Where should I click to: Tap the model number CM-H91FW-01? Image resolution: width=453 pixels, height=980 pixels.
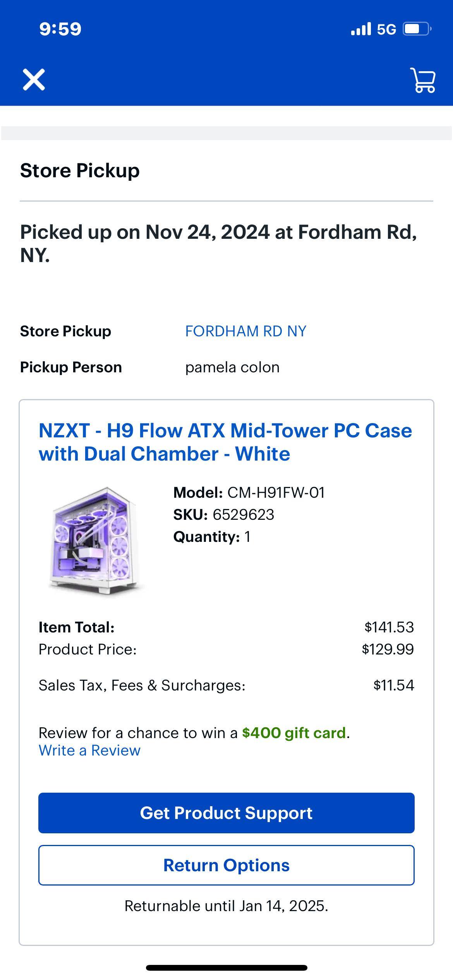point(276,493)
